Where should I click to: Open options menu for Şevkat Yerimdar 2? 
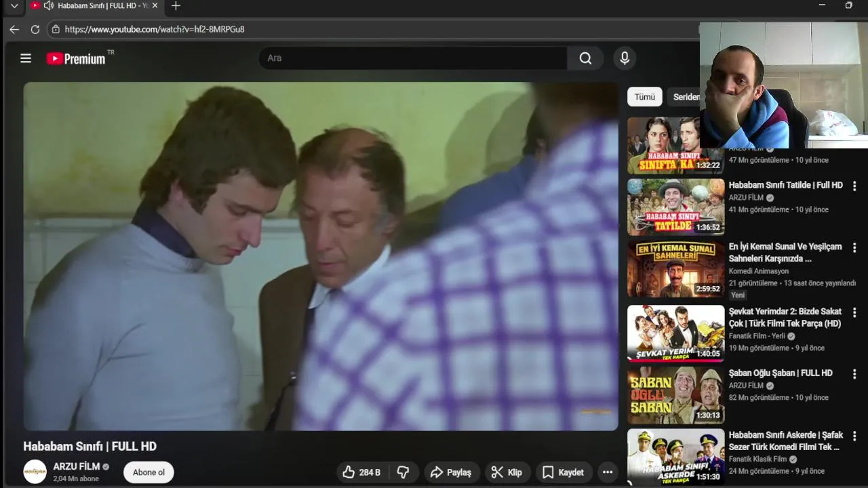coord(854,312)
